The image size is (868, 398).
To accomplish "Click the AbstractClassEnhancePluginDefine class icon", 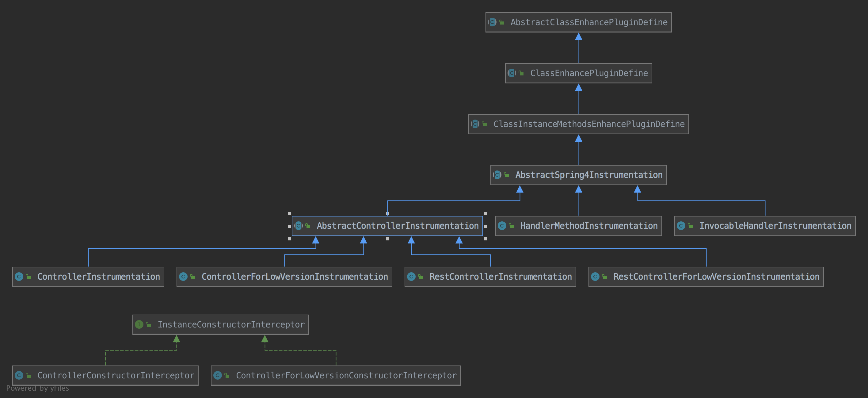I will coord(492,22).
